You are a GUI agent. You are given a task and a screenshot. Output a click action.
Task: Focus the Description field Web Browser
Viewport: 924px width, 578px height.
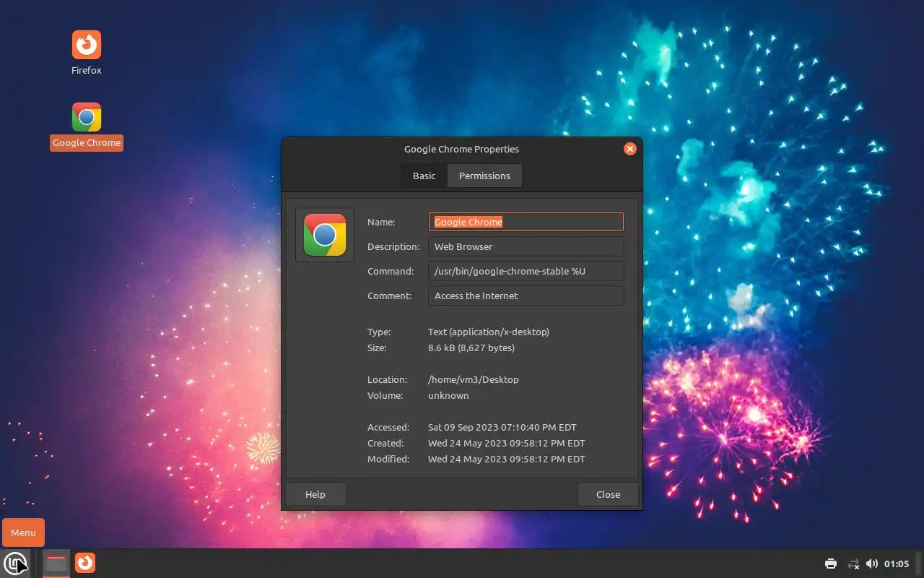(x=526, y=246)
